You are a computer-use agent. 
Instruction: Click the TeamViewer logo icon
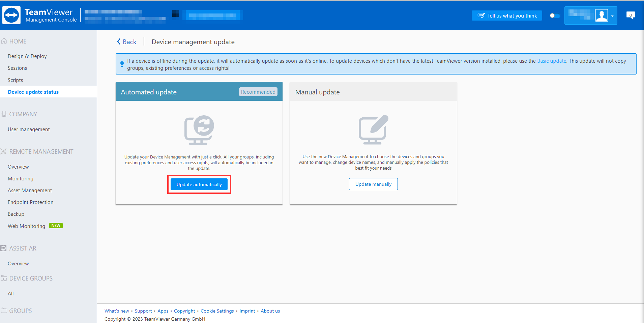(x=11, y=15)
